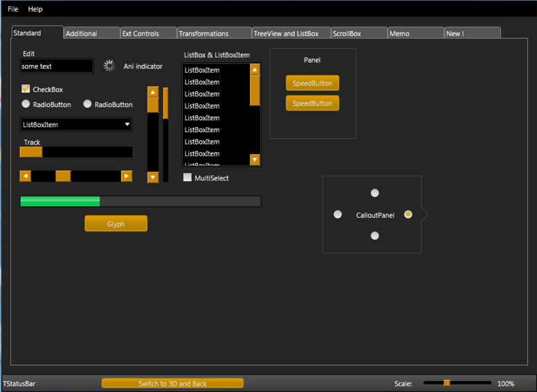Click the TStatusBar label
The height and width of the screenshot is (392, 537).
(x=19, y=384)
